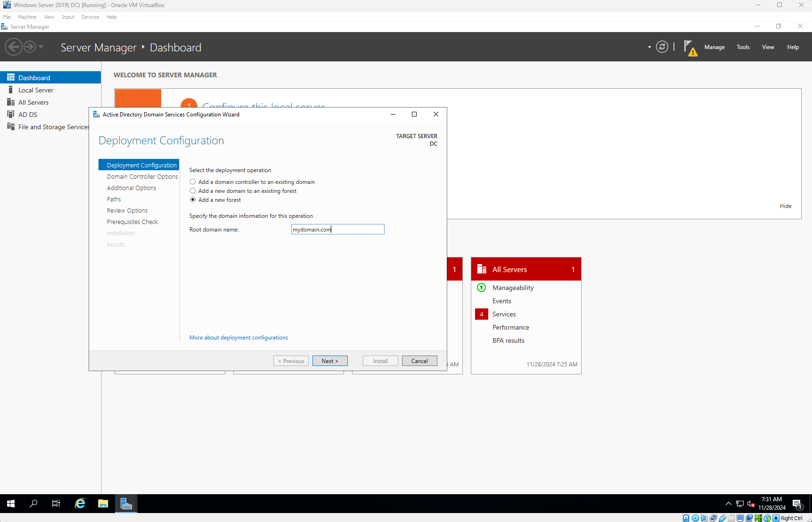Click the File and Storage Services icon
This screenshot has height=522, width=812.
click(11, 126)
